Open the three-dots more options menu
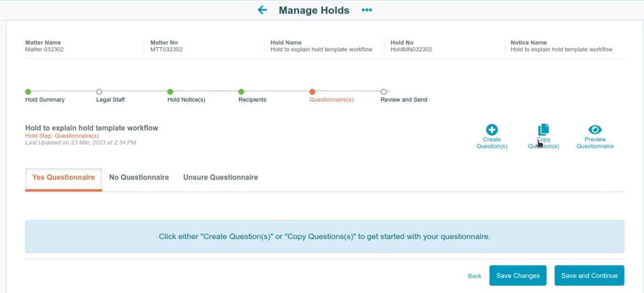Image resolution: width=644 pixels, height=293 pixels. [367, 10]
